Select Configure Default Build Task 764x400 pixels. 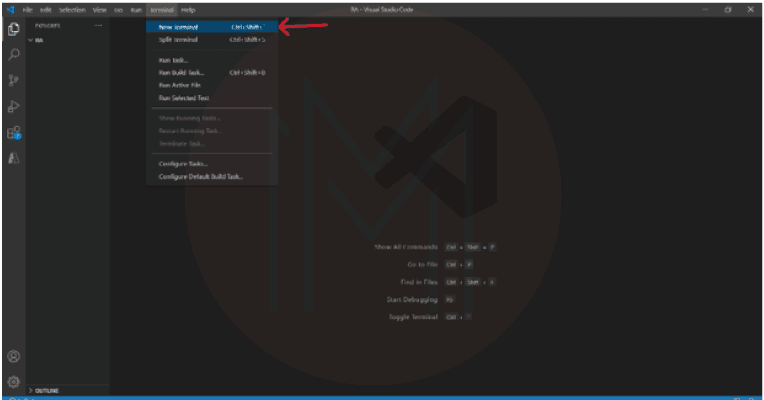[x=201, y=176]
